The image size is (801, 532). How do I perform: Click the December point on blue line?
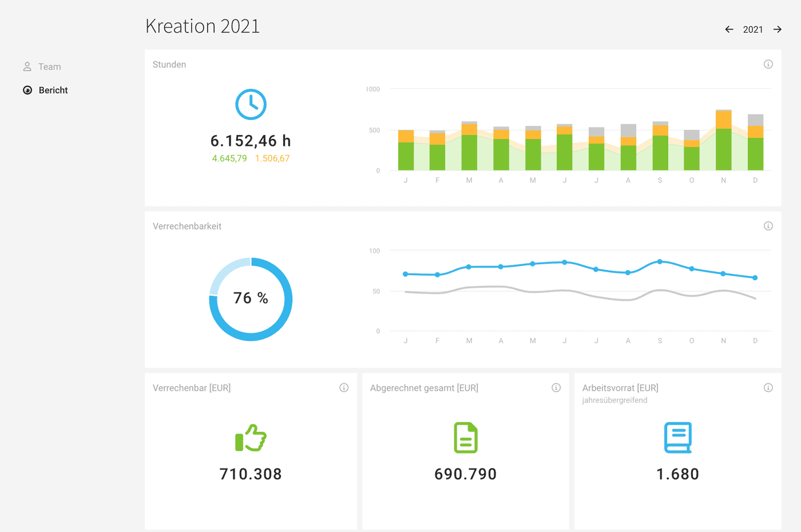755,278
